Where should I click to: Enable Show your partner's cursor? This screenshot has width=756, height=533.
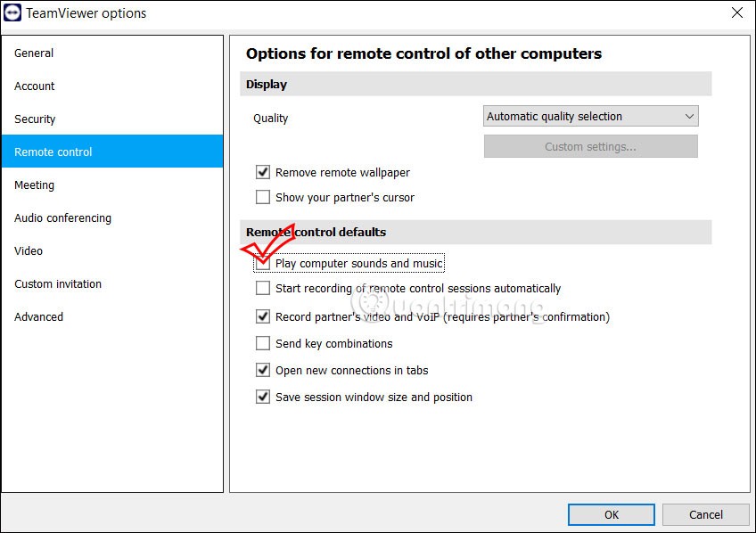(263, 198)
